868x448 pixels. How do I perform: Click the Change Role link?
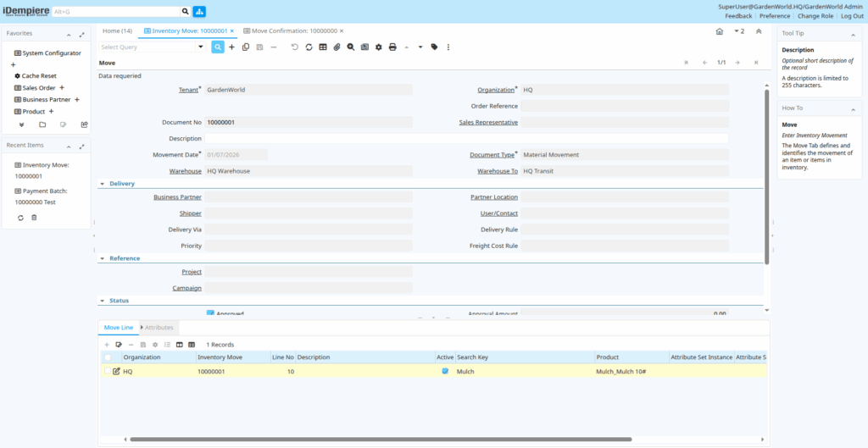815,16
